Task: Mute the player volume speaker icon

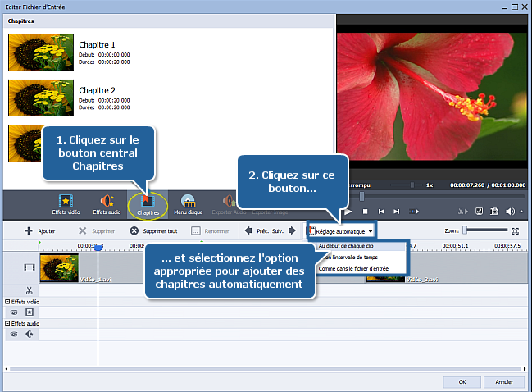Action: pyautogui.click(x=511, y=212)
